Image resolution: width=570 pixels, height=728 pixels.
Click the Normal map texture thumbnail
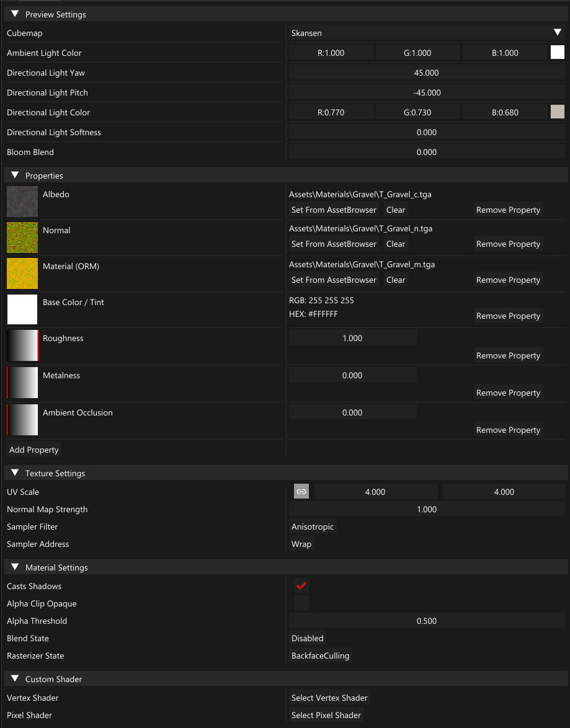click(x=22, y=237)
